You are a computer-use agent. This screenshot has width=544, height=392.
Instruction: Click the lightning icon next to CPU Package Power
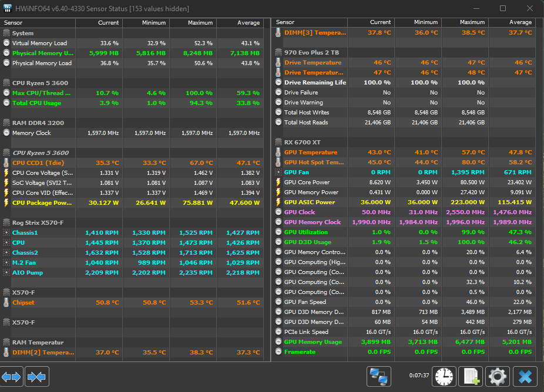[x=6, y=203]
